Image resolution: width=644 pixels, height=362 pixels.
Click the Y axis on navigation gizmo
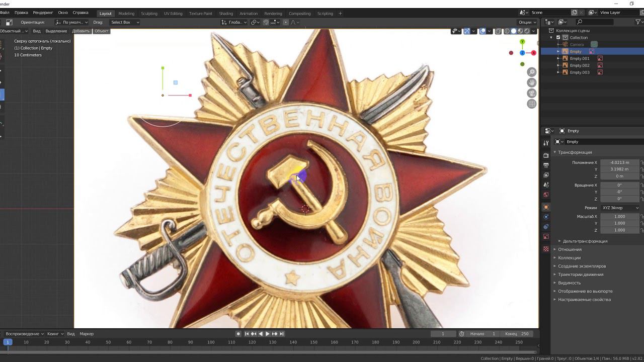(x=522, y=42)
